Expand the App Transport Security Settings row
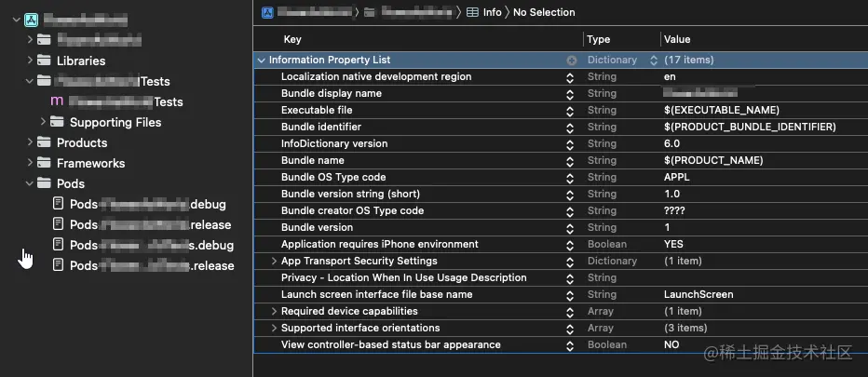 [274, 261]
